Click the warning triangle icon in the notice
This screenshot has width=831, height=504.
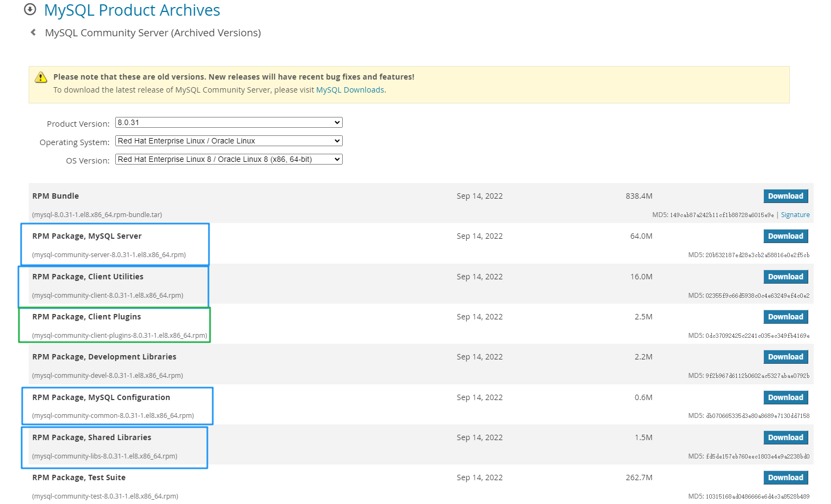[41, 77]
